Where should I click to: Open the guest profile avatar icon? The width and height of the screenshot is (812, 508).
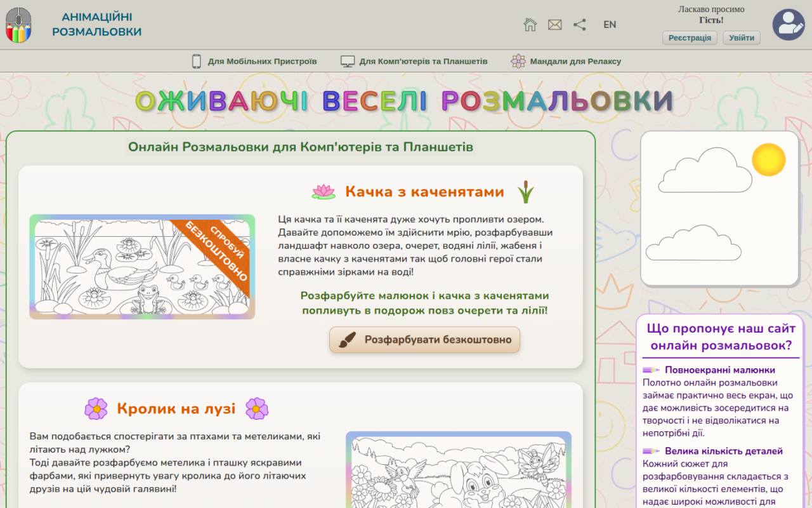pyautogui.click(x=789, y=25)
